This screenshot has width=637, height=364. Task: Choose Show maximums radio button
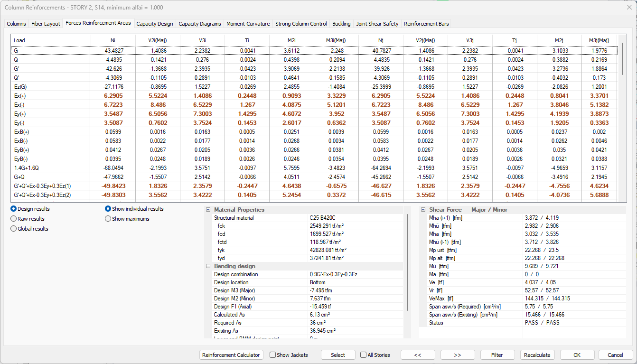(x=108, y=219)
